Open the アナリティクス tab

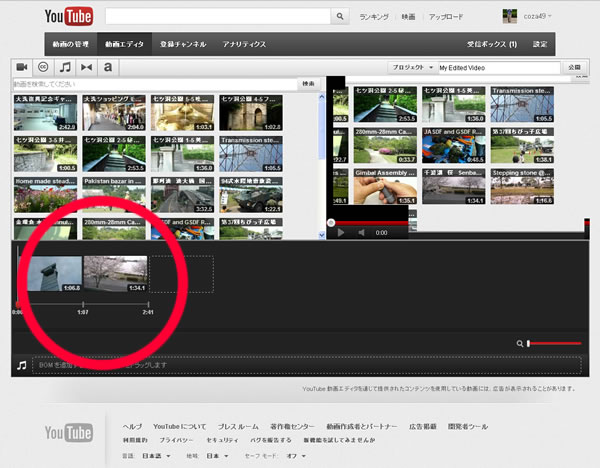pos(245,45)
